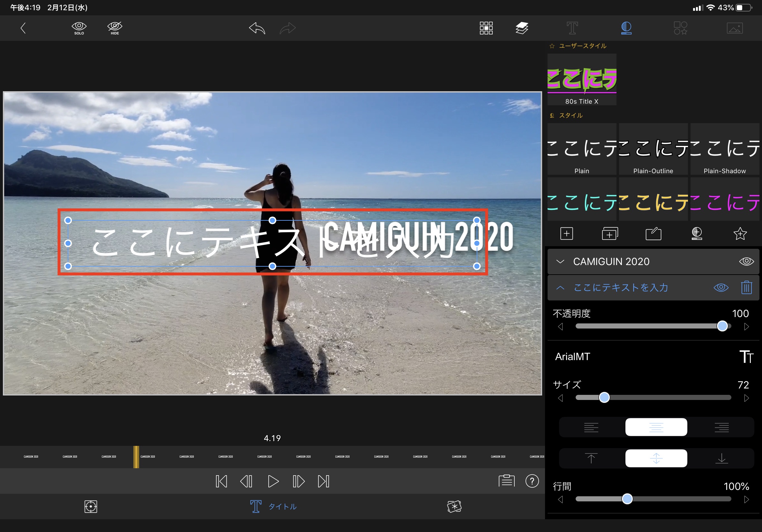Undo the last action
This screenshot has width=762, height=532.
[257, 28]
